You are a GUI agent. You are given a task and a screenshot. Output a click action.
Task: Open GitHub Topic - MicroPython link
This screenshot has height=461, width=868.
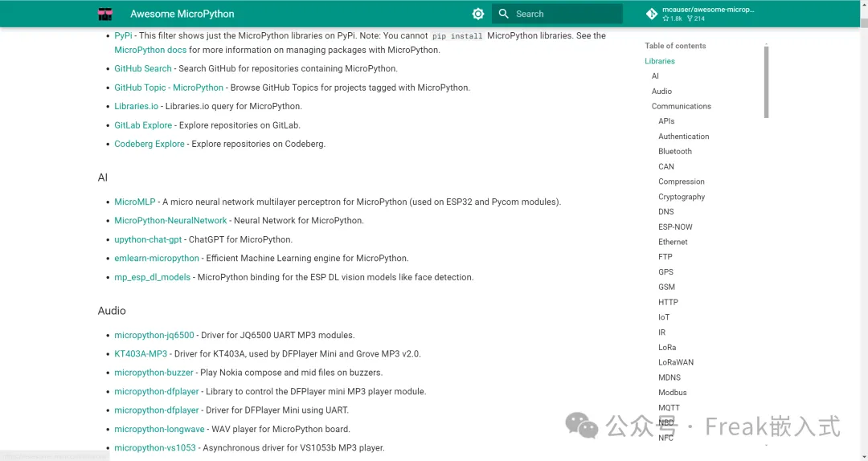click(x=169, y=88)
